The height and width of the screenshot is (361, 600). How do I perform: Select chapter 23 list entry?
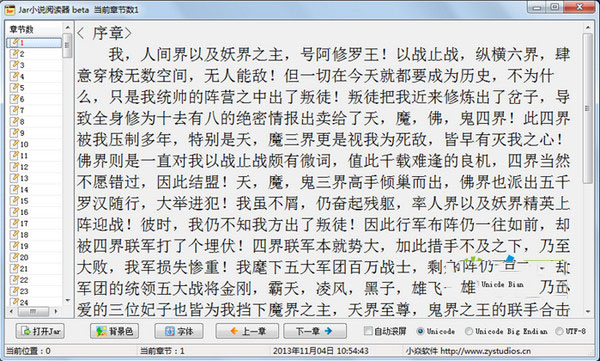[34, 291]
